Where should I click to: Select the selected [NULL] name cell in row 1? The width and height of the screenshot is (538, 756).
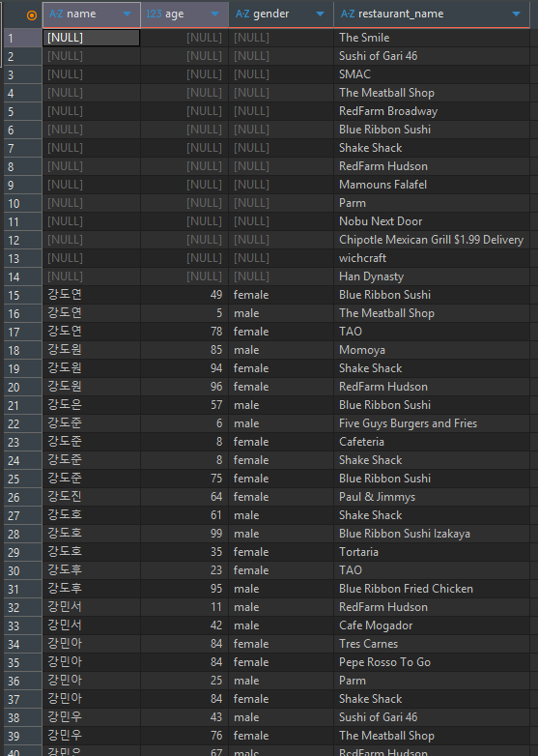(92, 38)
